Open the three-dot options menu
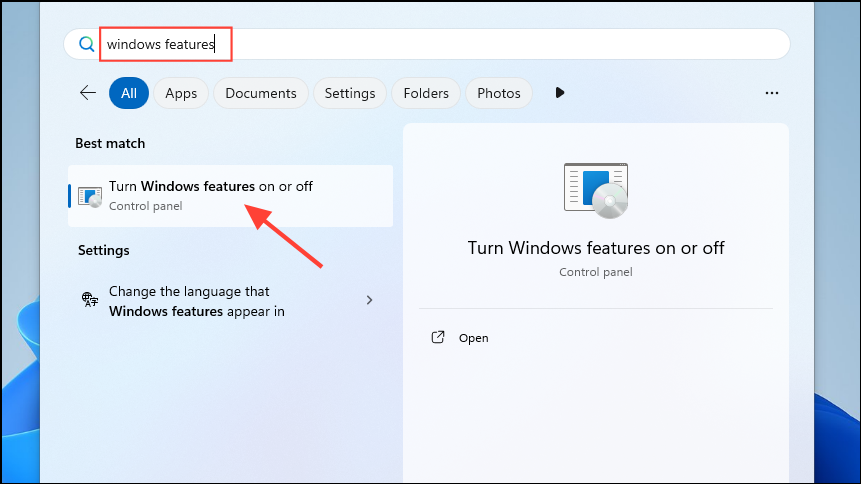861x484 pixels. click(771, 93)
